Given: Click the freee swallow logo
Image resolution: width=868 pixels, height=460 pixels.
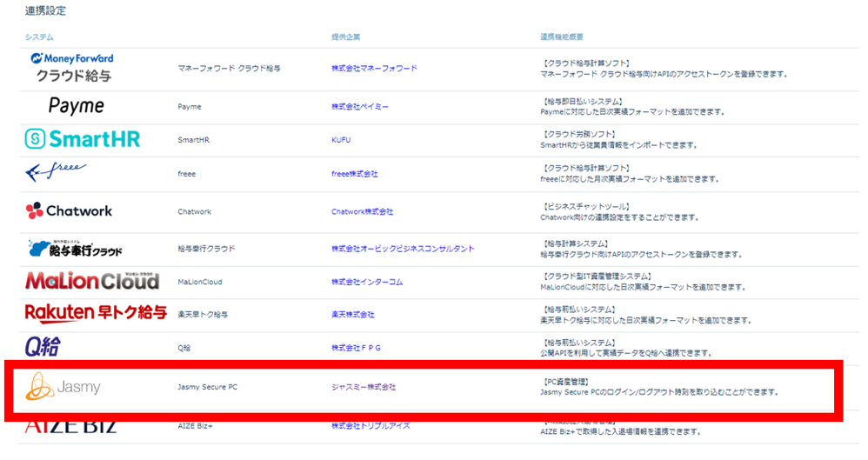Looking at the screenshot, I should tap(56, 172).
